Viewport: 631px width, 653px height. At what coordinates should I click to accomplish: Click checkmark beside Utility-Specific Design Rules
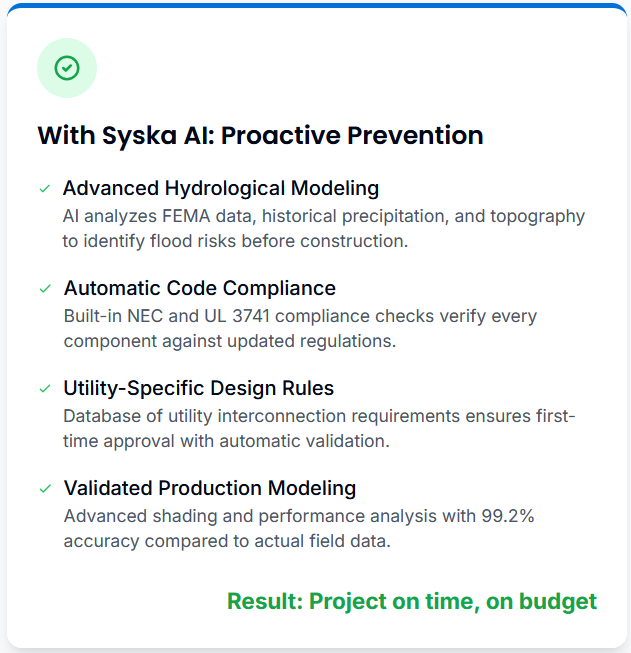tap(44, 388)
